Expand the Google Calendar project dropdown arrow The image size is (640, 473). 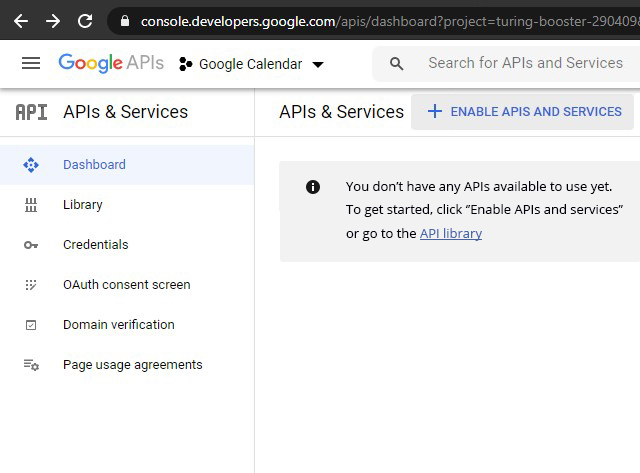(318, 65)
